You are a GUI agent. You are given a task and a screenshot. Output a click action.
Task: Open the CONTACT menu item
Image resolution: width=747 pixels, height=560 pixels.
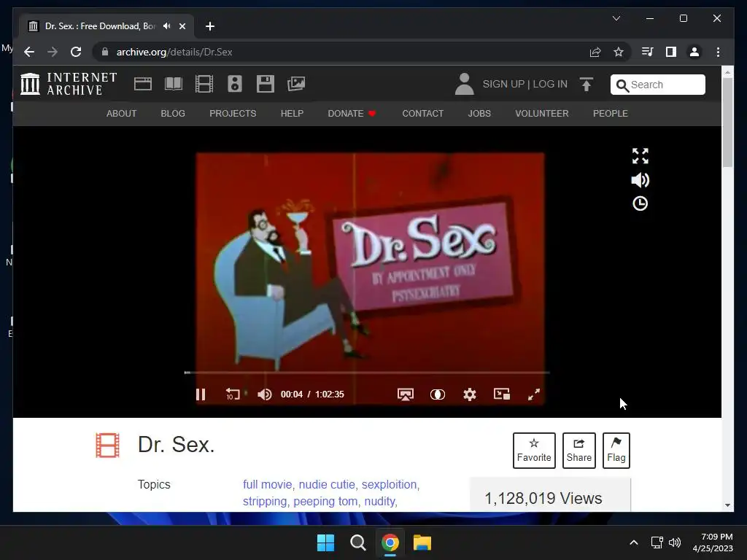coord(423,113)
